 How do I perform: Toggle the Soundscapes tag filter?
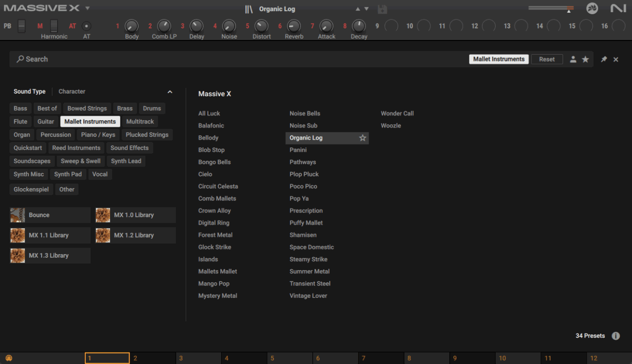pyautogui.click(x=32, y=161)
